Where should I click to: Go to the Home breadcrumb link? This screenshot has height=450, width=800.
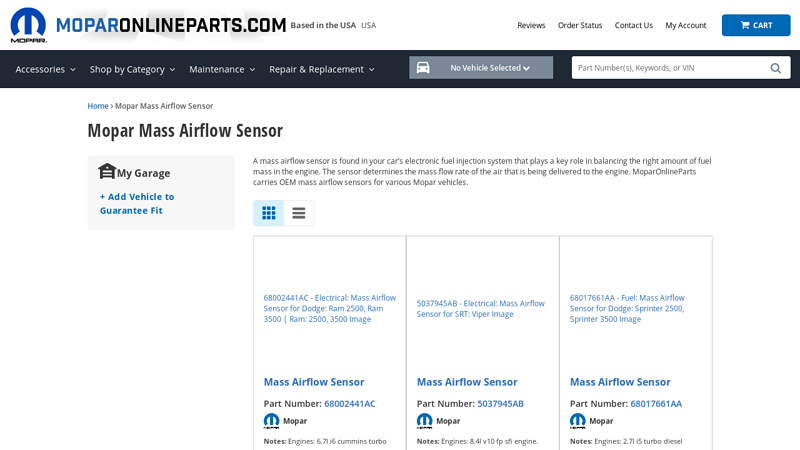98,106
